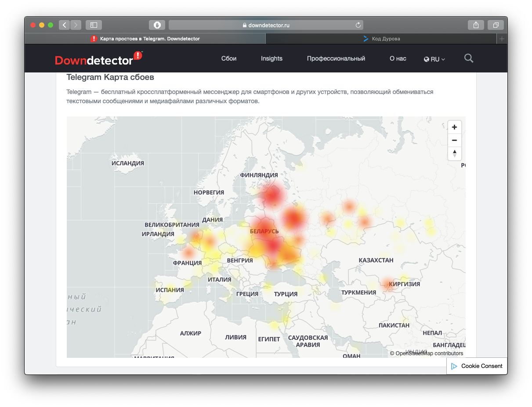Screen dimensions: 532x407
Task: Open the site search magnifier icon
Action: click(x=469, y=58)
